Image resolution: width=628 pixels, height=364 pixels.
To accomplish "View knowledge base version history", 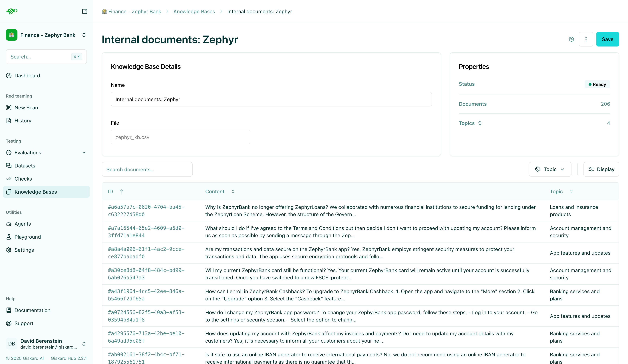I will [571, 39].
